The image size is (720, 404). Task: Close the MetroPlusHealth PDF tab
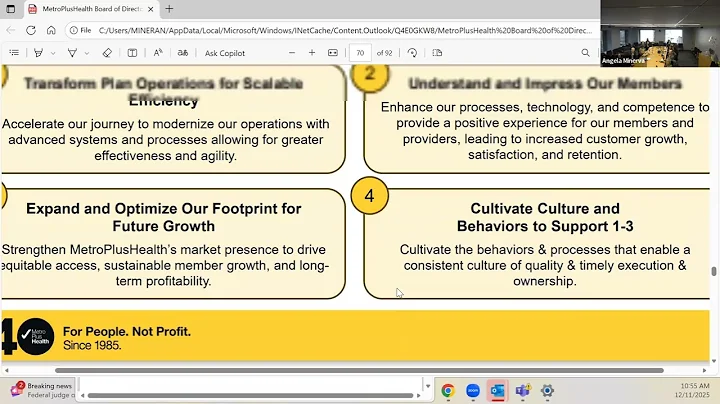[x=151, y=9]
